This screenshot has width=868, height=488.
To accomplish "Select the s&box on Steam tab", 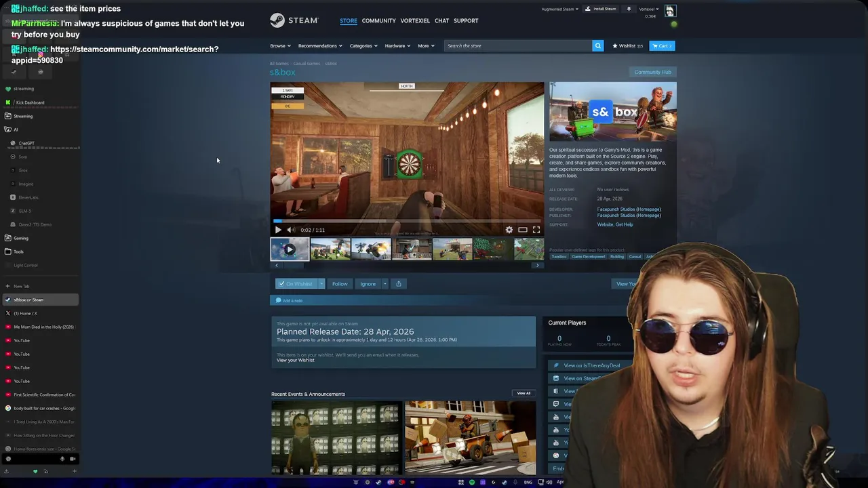I will (40, 300).
